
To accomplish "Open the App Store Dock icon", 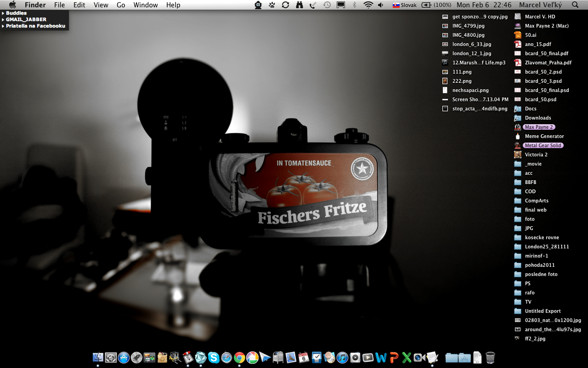I will [x=124, y=357].
